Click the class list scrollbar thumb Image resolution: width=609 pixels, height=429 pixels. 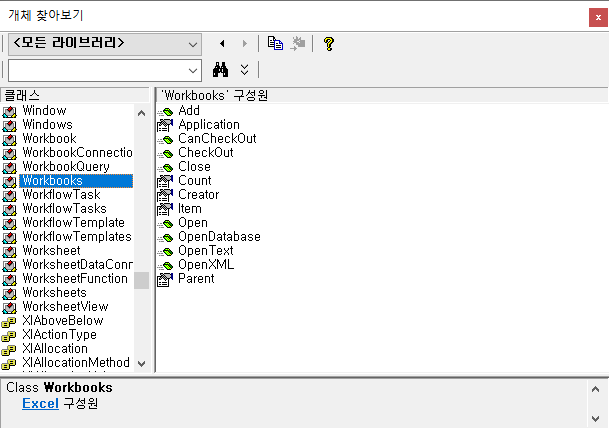141,280
